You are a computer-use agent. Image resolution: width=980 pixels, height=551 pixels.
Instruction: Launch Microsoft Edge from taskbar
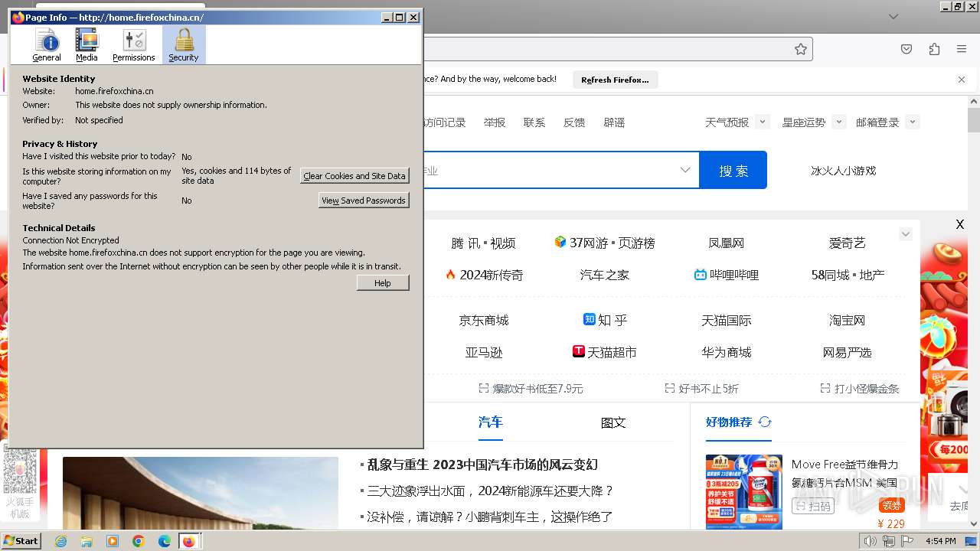[x=165, y=541]
